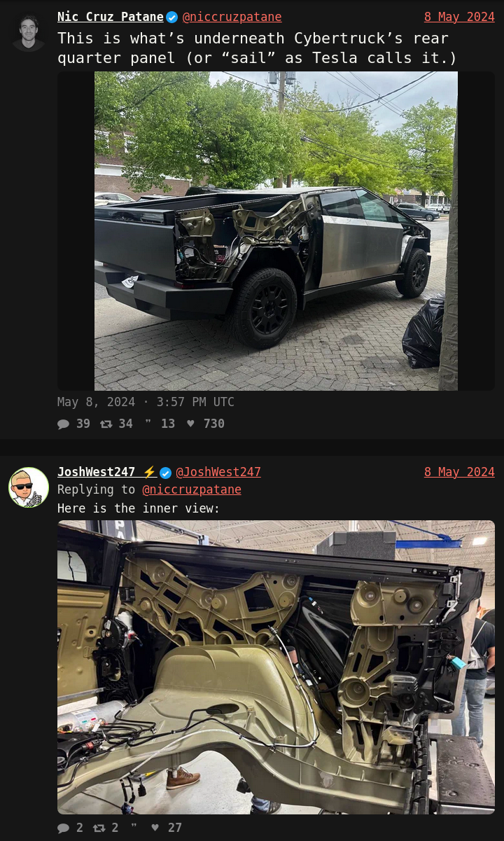Open the heart icon showing 27 likes
This screenshot has width=504, height=841.
(x=155, y=828)
